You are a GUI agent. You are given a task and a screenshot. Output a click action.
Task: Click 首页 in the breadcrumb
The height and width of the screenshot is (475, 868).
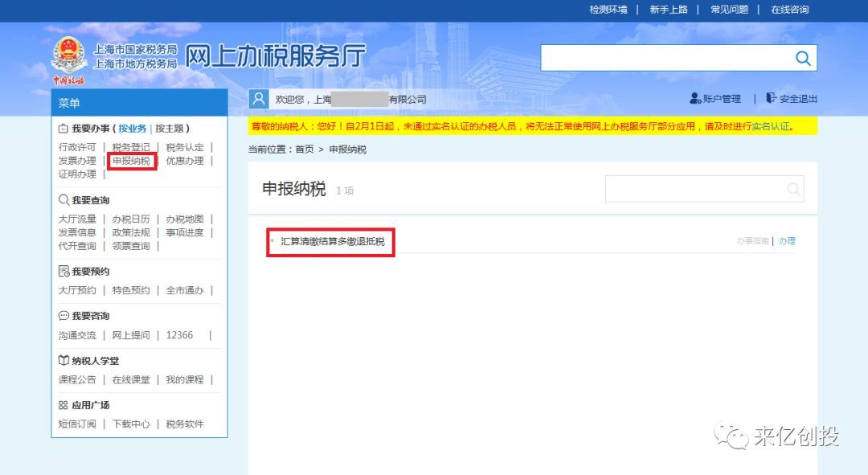click(x=304, y=149)
